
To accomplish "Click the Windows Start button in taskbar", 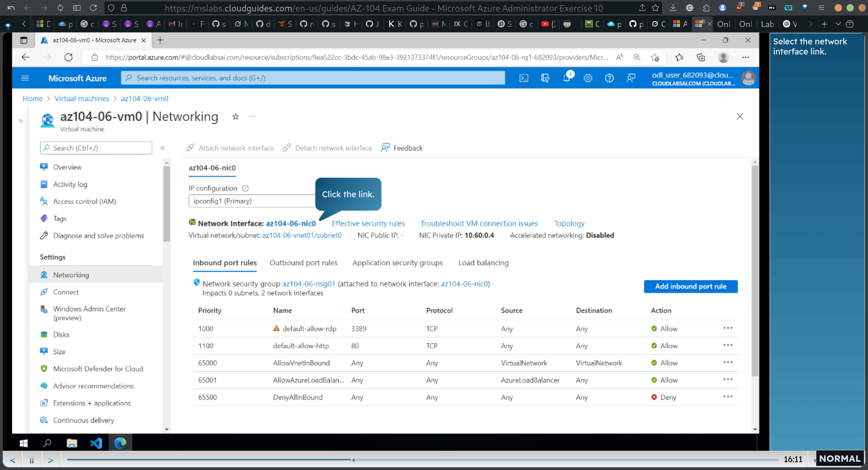I will click(23, 443).
